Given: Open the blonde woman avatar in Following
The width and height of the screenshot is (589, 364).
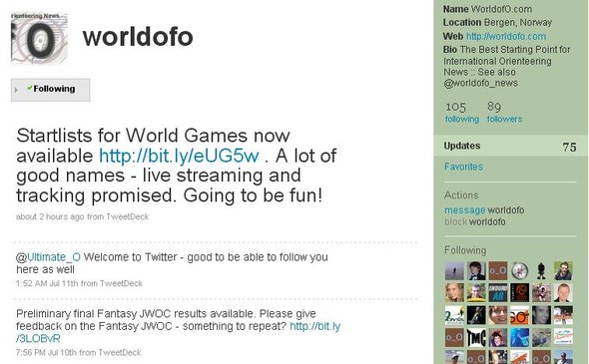Looking at the screenshot, I should [454, 293].
